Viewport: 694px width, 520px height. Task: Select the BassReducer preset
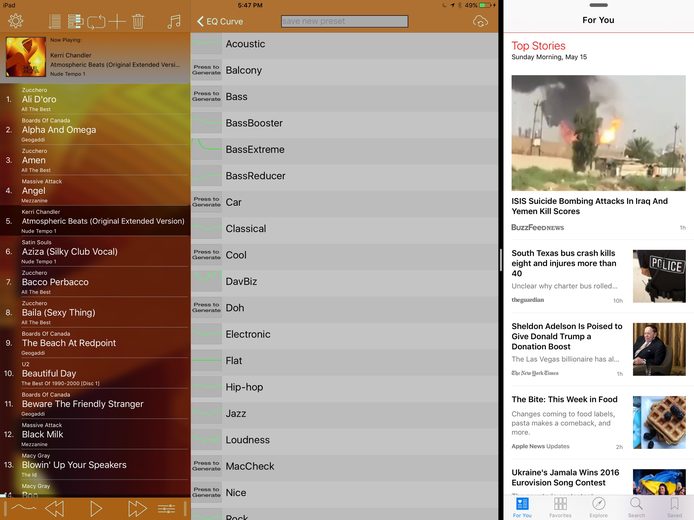click(344, 176)
